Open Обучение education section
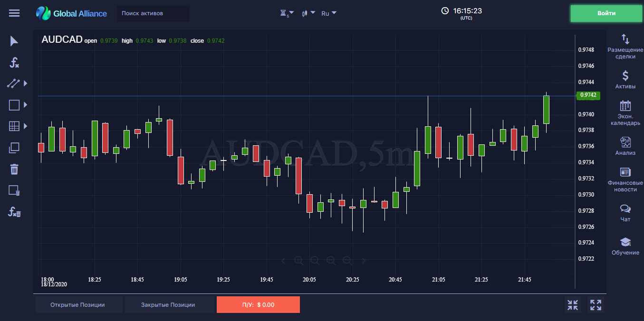644x321 pixels. (625, 246)
